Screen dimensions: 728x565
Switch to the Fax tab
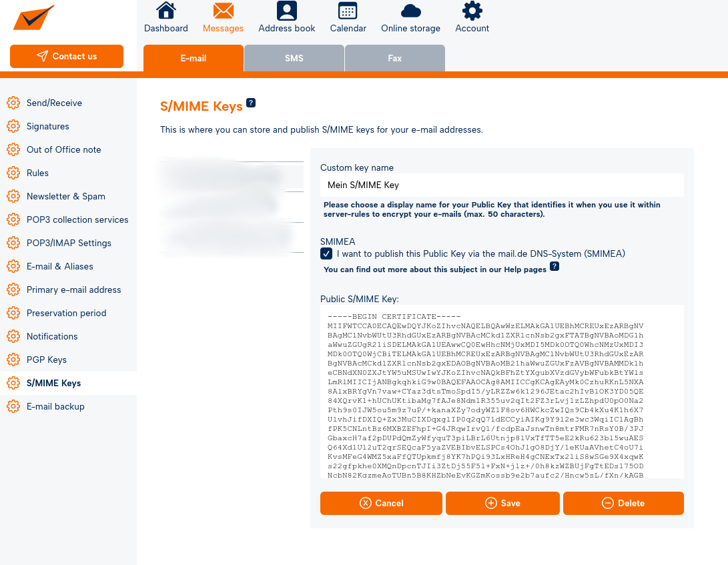tap(395, 58)
